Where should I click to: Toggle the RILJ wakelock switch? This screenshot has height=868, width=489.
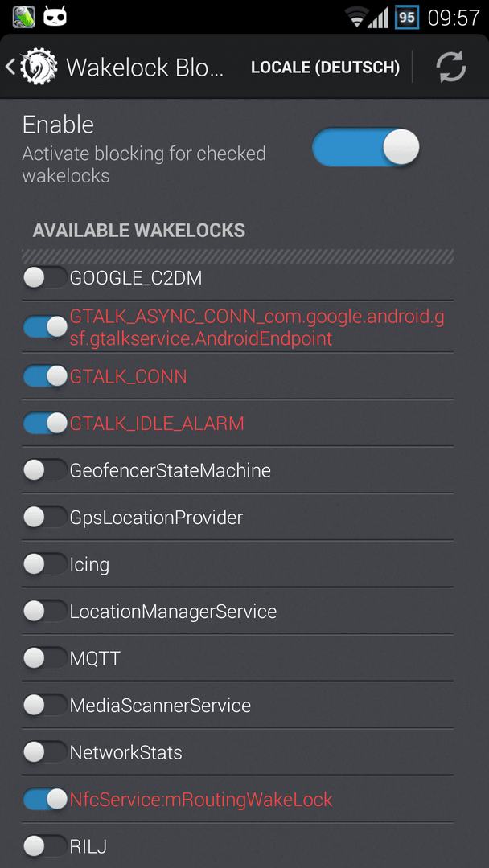[45, 845]
